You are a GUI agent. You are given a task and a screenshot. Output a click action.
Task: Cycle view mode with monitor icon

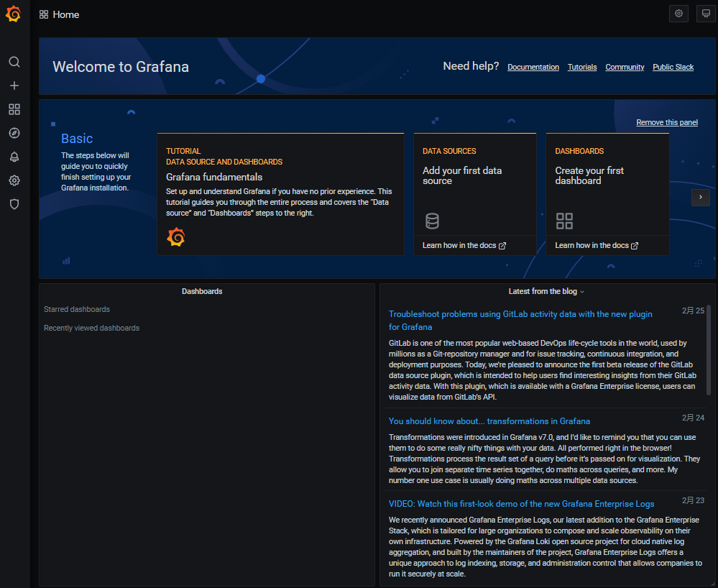(706, 14)
